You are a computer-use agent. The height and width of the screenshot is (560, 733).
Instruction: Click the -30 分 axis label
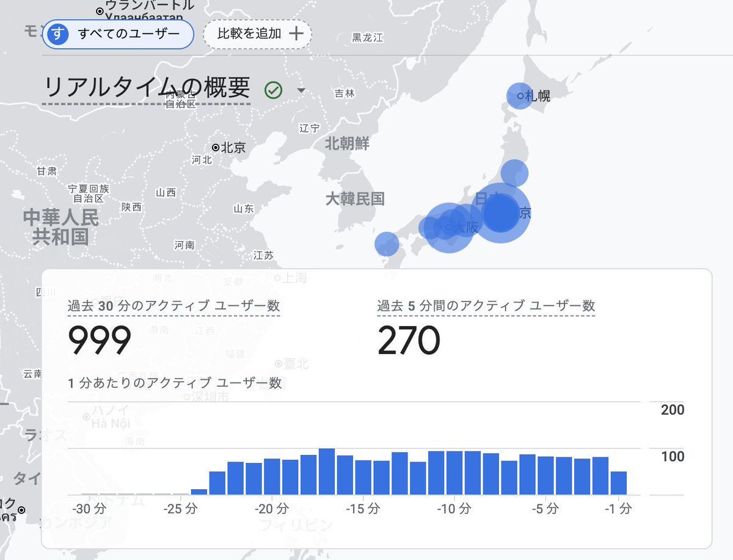[89, 508]
